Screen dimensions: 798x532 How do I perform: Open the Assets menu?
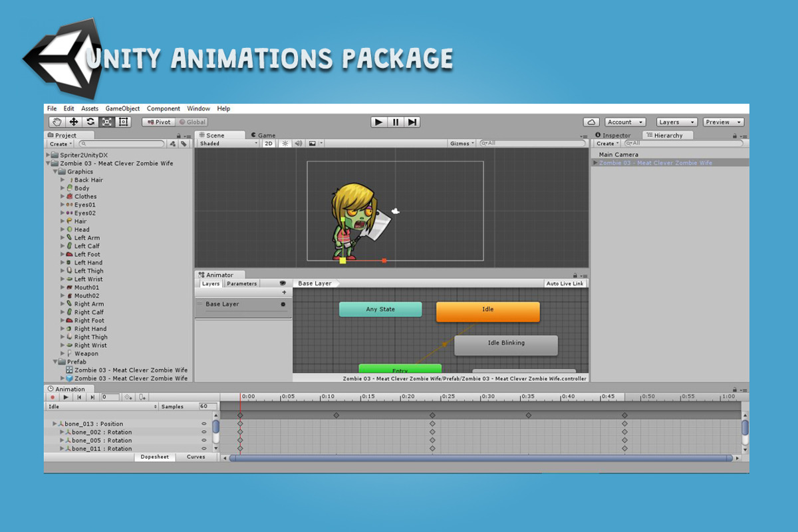(x=90, y=108)
